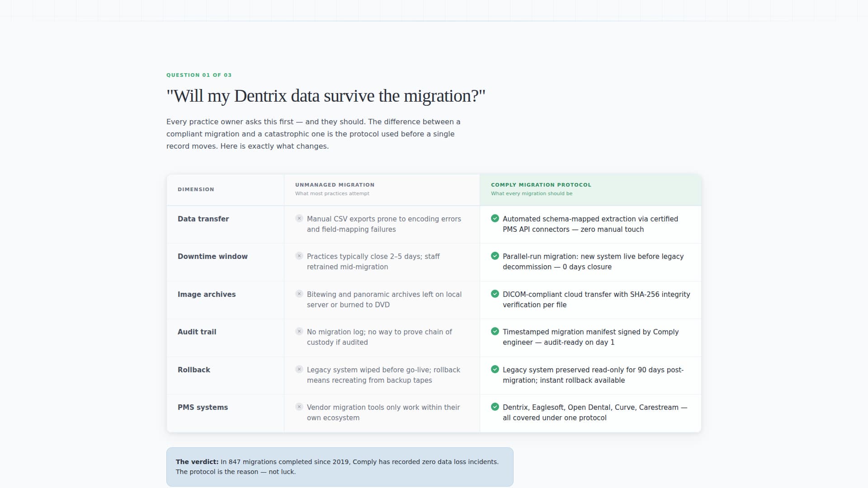The image size is (868, 488).
Task: Click the 'Timestamped migration manifest' cell text
Action: click(x=590, y=337)
